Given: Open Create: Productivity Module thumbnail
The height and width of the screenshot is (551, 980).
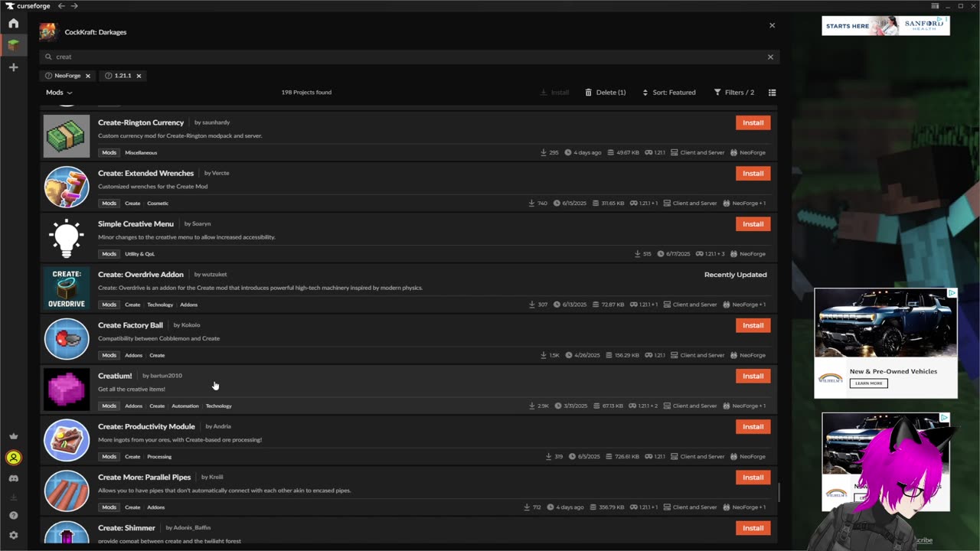Looking at the screenshot, I should pos(67,440).
